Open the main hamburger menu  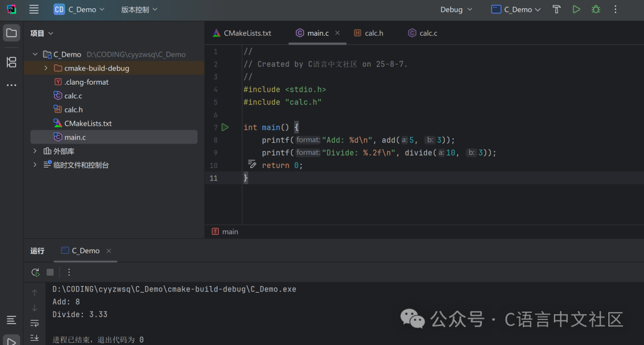tap(33, 10)
